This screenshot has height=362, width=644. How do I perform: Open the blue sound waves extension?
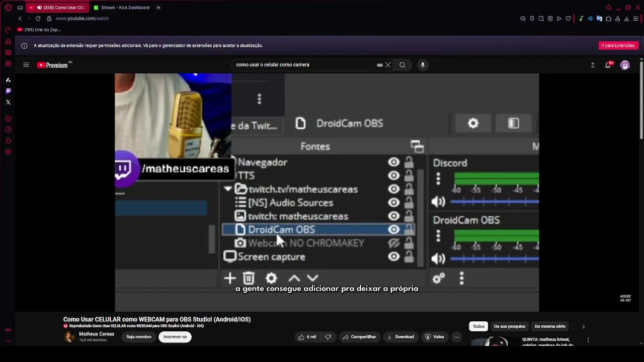coord(590,19)
